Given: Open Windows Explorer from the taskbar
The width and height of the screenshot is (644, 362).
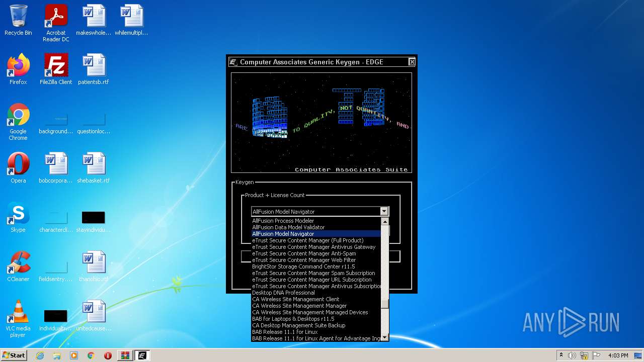Looking at the screenshot, I should (57, 355).
